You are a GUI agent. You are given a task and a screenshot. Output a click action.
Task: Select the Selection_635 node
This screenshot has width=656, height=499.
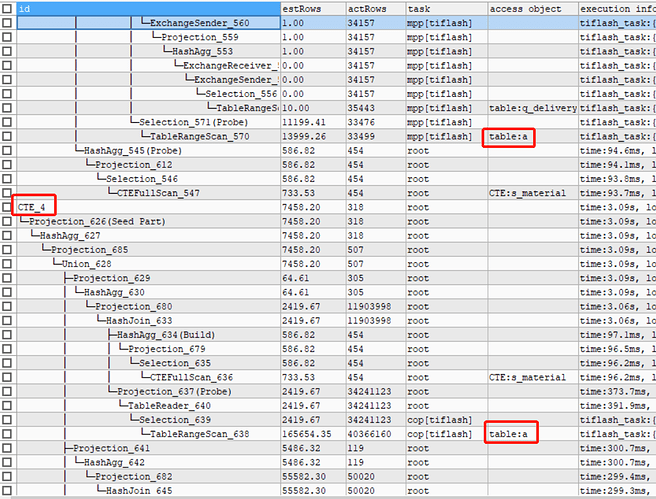175,363
